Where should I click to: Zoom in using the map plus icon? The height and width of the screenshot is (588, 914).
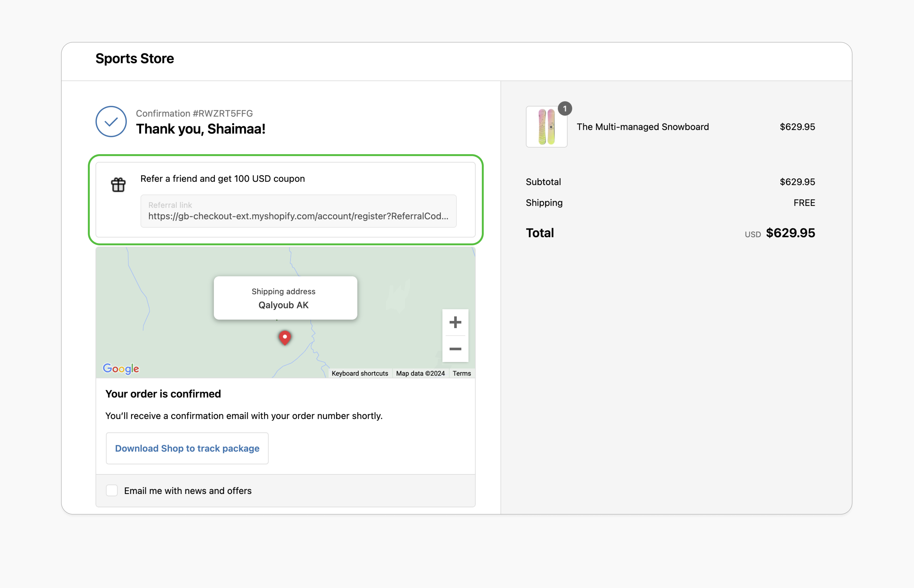455,322
